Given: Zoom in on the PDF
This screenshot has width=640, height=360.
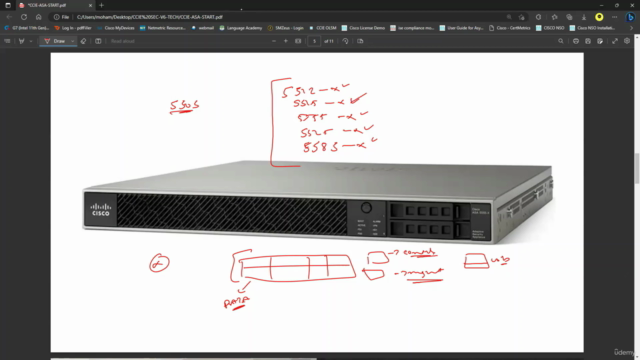Looking at the screenshot, I should click(x=286, y=41).
